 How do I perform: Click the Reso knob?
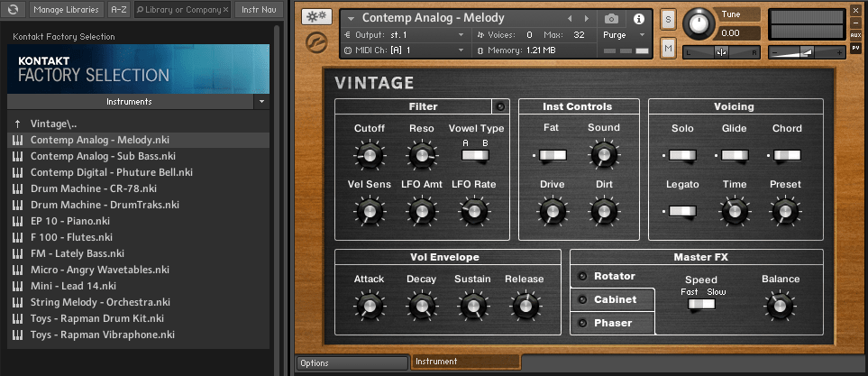[x=421, y=155]
